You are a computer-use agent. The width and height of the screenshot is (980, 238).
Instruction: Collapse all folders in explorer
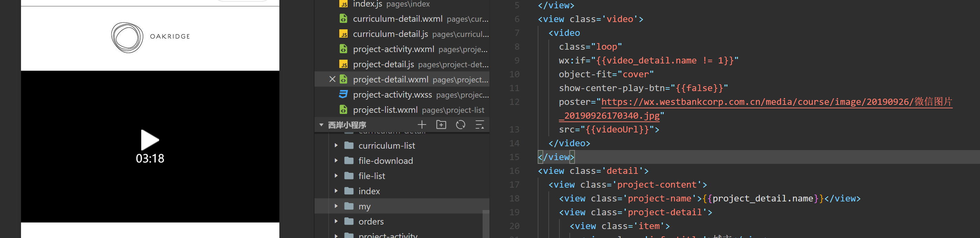480,125
